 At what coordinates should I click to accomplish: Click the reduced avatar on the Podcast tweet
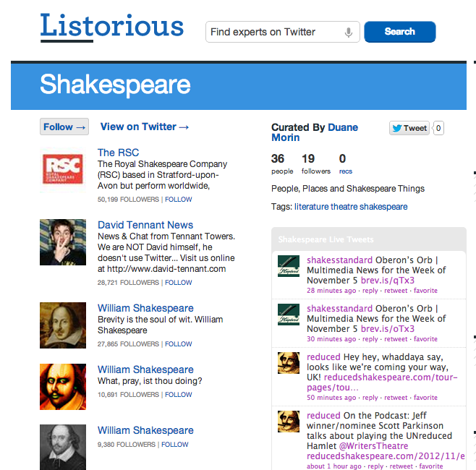(289, 422)
